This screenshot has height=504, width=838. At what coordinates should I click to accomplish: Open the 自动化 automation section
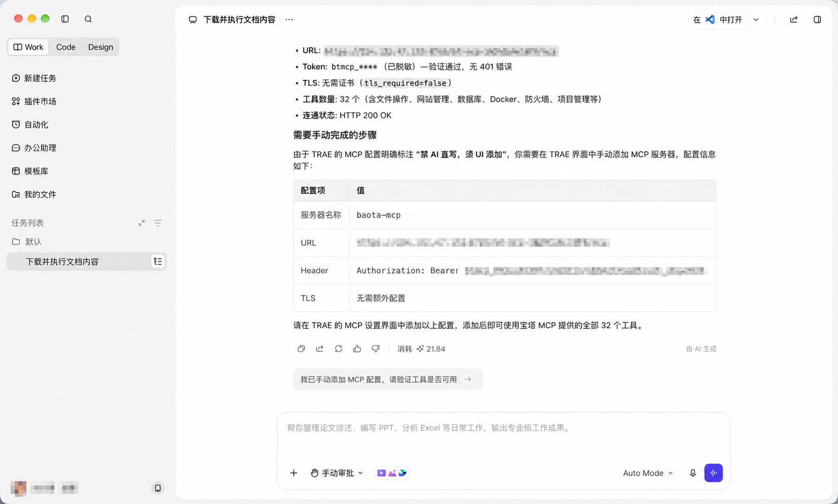pyautogui.click(x=30, y=125)
